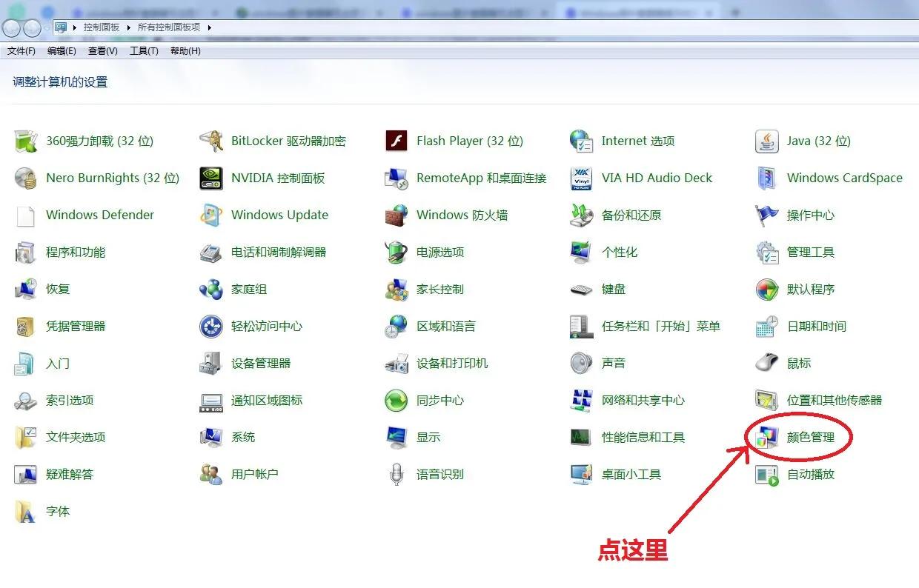Open the 设备和打印机 link

452,363
